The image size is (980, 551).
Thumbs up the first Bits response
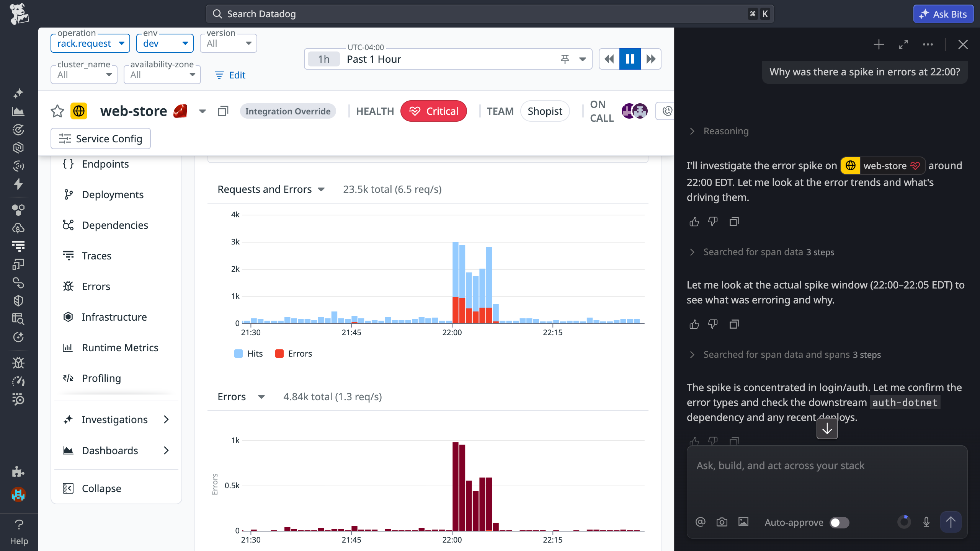pyautogui.click(x=694, y=222)
